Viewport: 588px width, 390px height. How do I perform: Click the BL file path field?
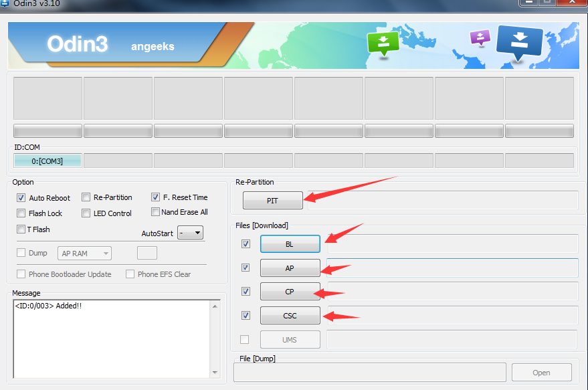[x=452, y=243]
